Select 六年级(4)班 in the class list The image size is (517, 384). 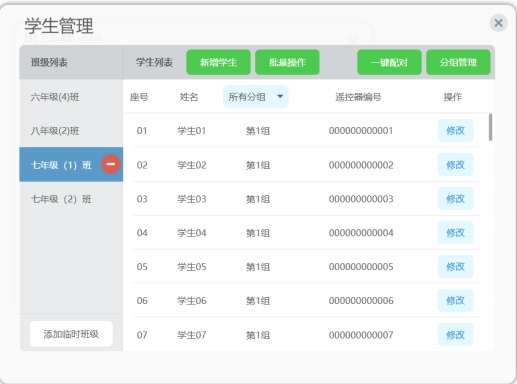[x=71, y=97]
